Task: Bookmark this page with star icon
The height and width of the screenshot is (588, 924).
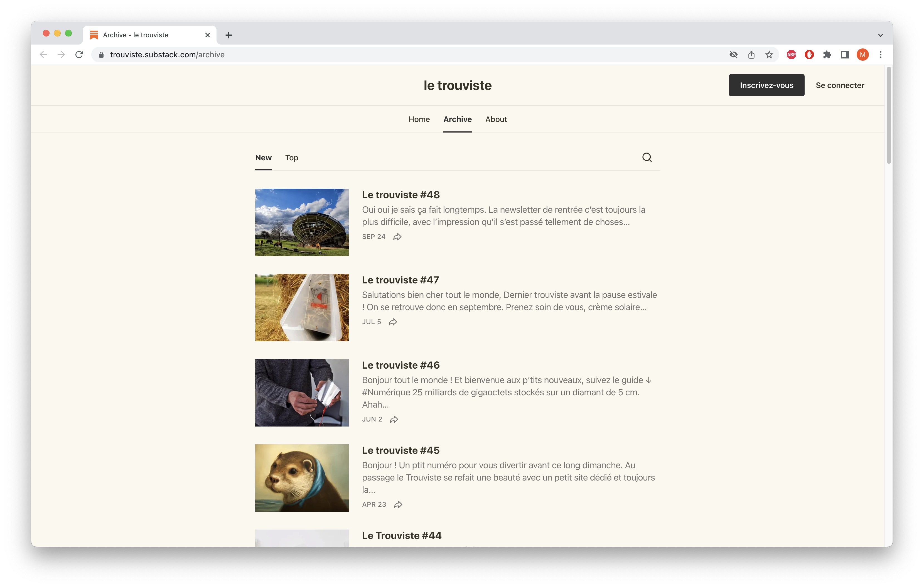Action: 769,55
